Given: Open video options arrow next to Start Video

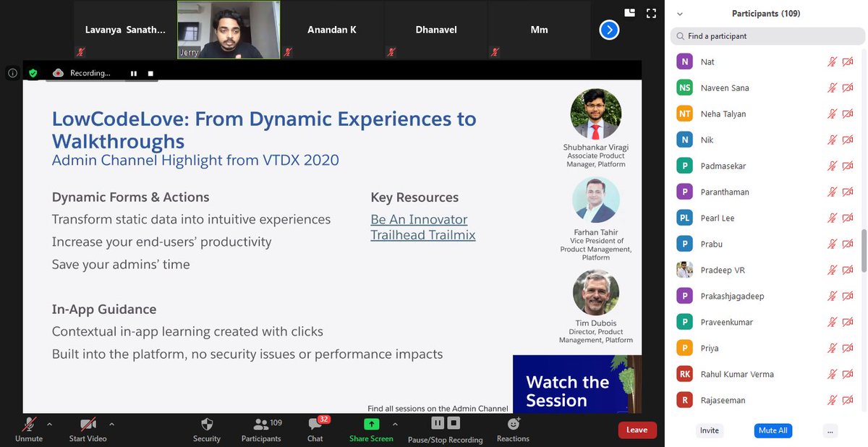Looking at the screenshot, I should point(111,425).
